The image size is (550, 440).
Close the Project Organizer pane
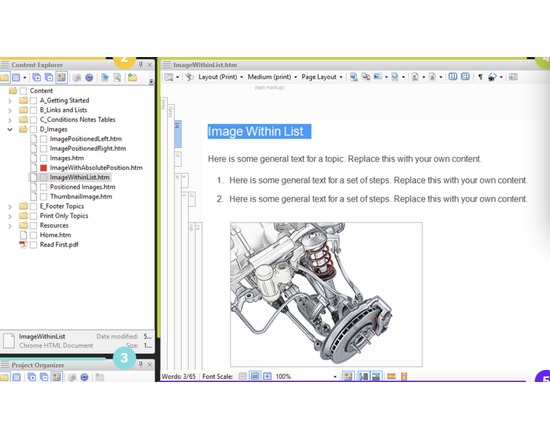[x=150, y=365]
